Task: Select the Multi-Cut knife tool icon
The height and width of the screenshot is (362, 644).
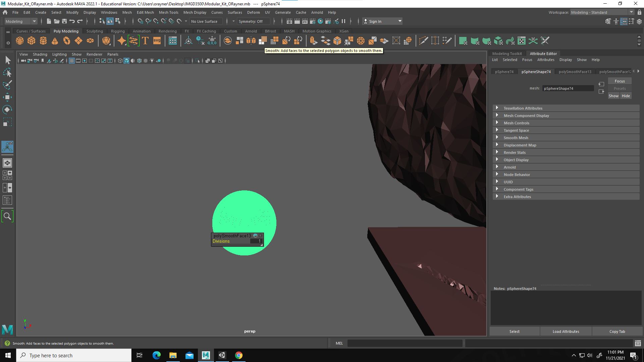Action: click(423, 41)
